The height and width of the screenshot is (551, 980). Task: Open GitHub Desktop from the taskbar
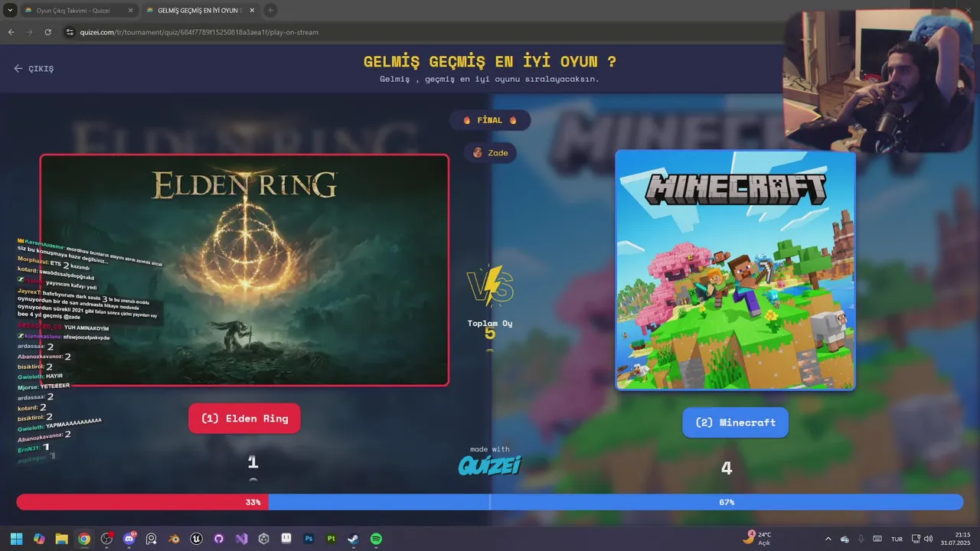[x=219, y=539]
